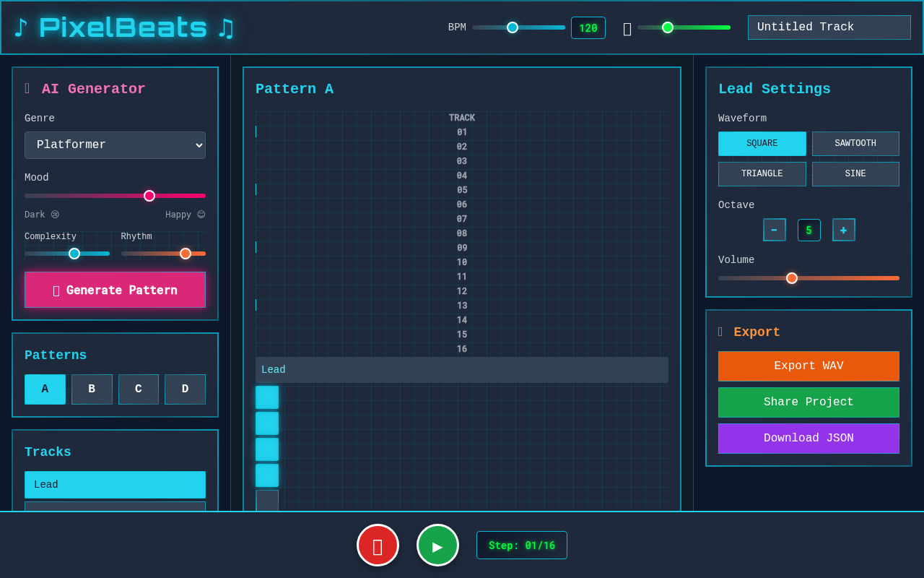Image resolution: width=924 pixels, height=578 pixels.
Task: Click Export WAV
Action: pyautogui.click(x=808, y=366)
